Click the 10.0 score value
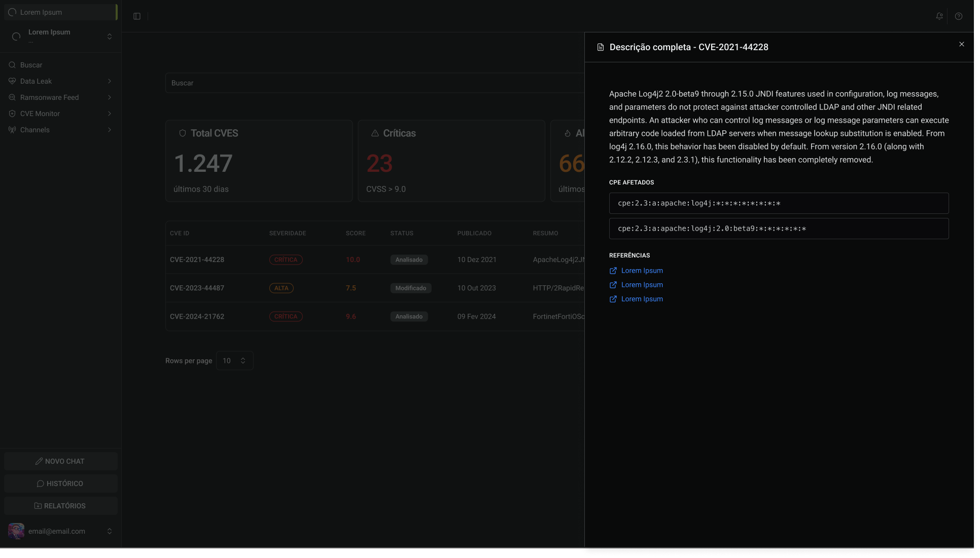The image size is (980, 558). tap(353, 259)
